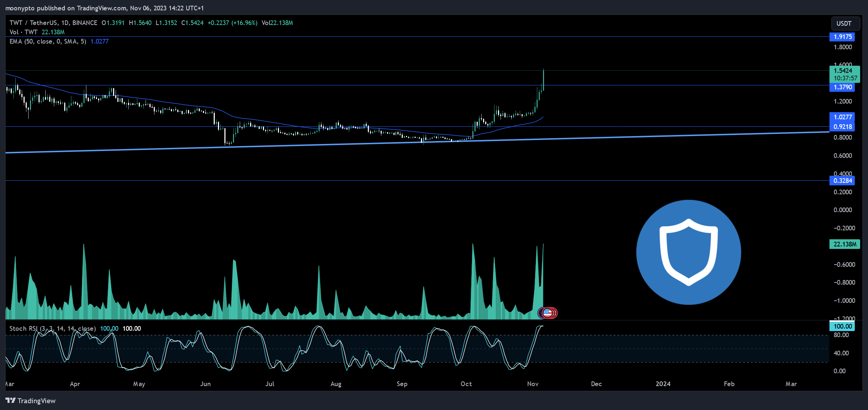Click the Trust Wallet shield logo
The image size is (868, 410).
coord(689,252)
